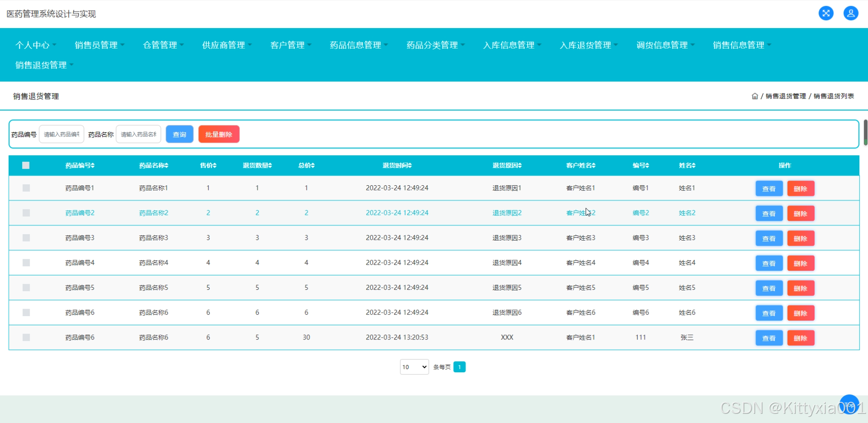Open the 入库退货管理 menu
This screenshot has width=868, height=423.
click(588, 45)
